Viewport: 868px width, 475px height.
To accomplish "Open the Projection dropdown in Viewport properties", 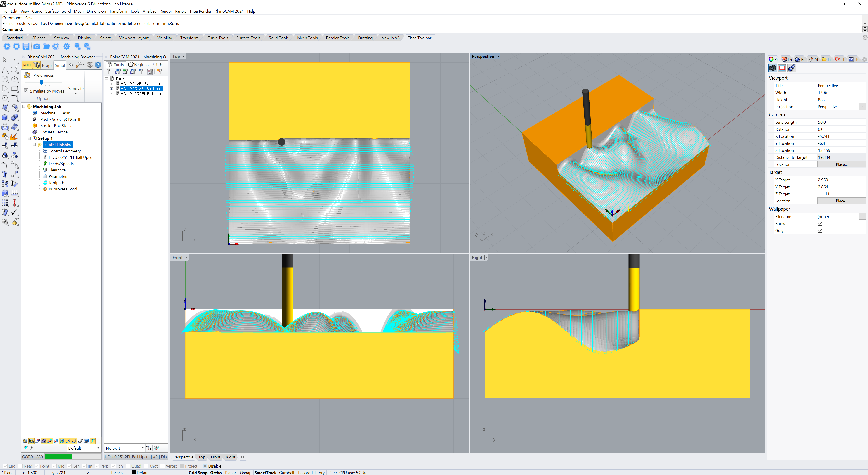I will coord(862,107).
